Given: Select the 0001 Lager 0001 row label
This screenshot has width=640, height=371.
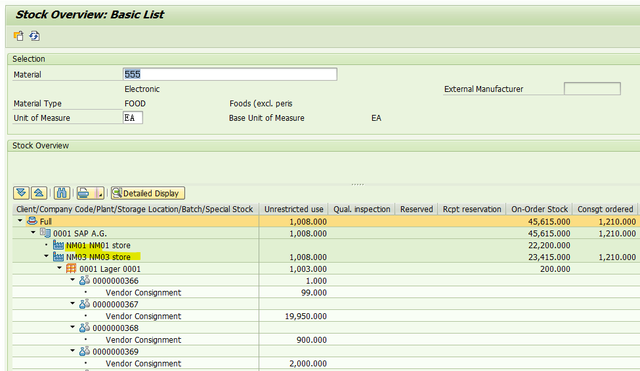Looking at the screenshot, I should [110, 269].
